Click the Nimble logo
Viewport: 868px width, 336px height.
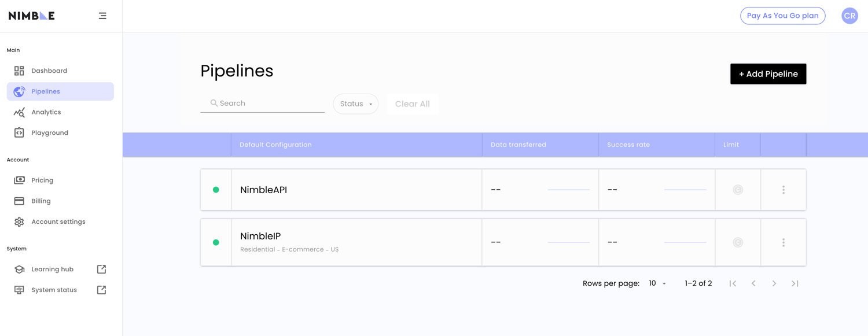click(x=32, y=16)
